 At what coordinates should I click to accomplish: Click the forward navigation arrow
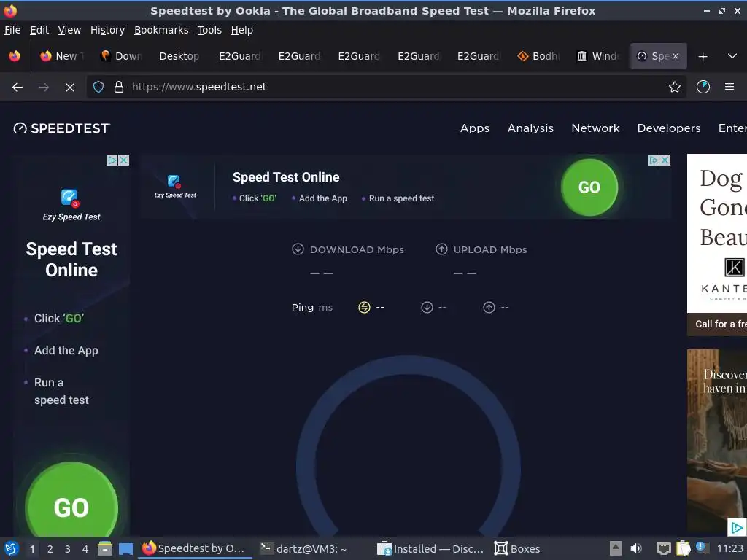[43, 87]
